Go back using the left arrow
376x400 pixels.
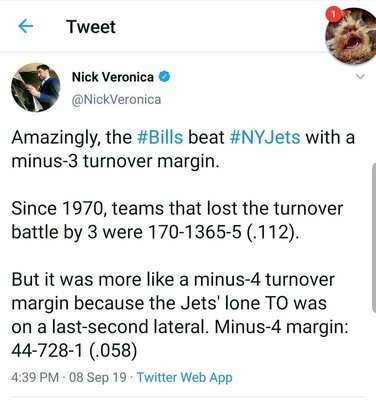pyautogui.click(x=26, y=26)
